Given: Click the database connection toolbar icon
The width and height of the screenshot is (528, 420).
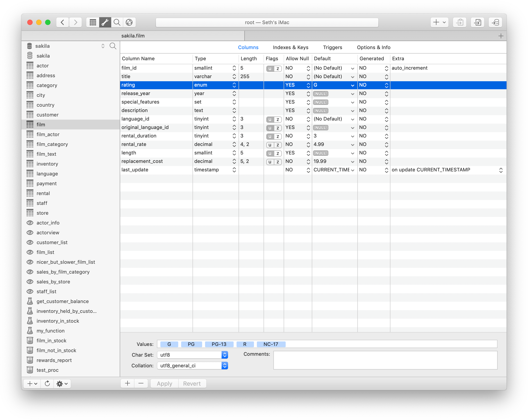Looking at the screenshot, I should (x=495, y=22).
